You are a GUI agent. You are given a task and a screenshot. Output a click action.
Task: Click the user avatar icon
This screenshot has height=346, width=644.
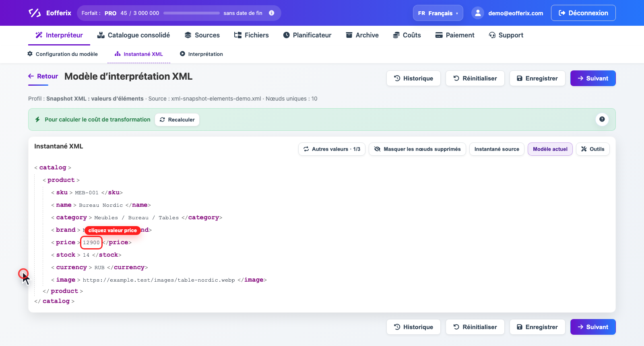click(x=477, y=13)
